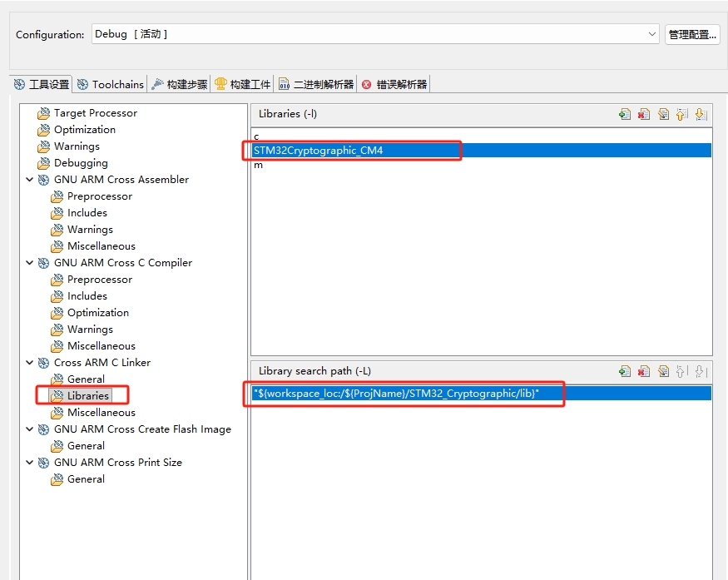The width and height of the screenshot is (728, 580).
Task: Open Assembler Includes page
Action: [x=87, y=213]
